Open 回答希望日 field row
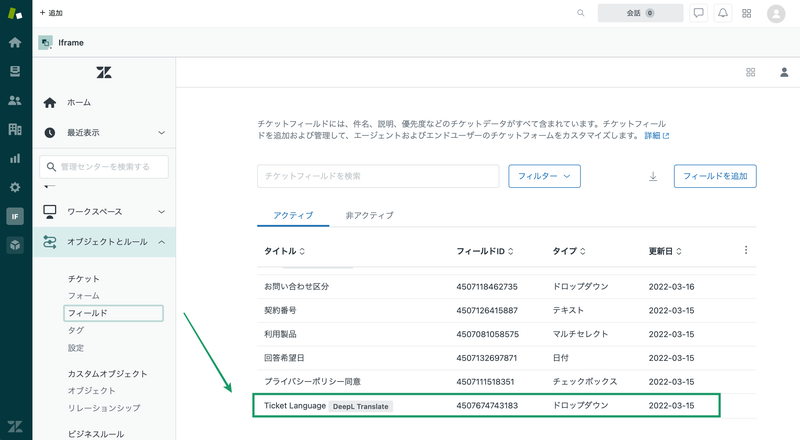The image size is (800, 440). 507,358
